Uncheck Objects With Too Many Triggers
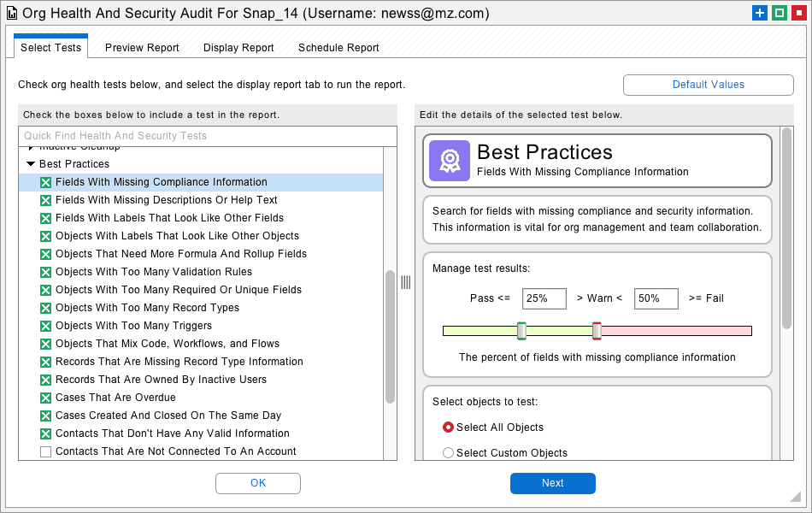The image size is (812, 513). [x=45, y=326]
